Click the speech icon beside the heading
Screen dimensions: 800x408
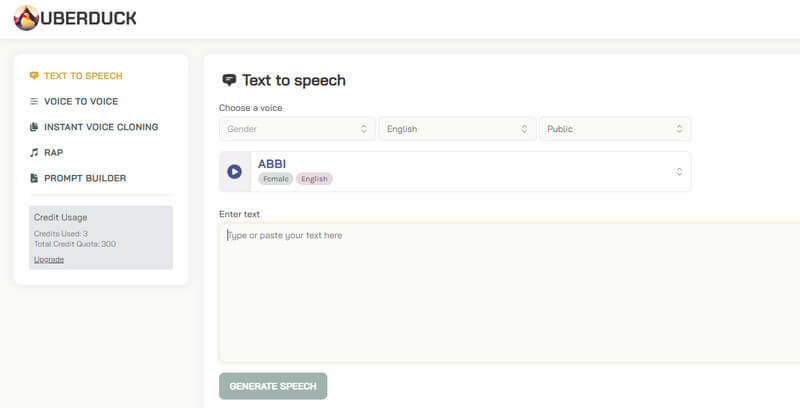coord(229,80)
